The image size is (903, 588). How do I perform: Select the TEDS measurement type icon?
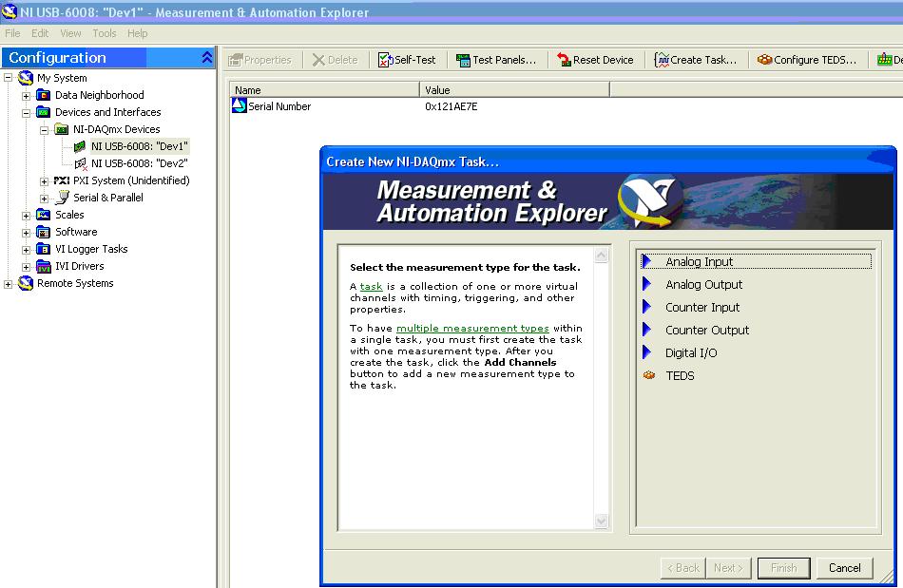click(x=649, y=376)
